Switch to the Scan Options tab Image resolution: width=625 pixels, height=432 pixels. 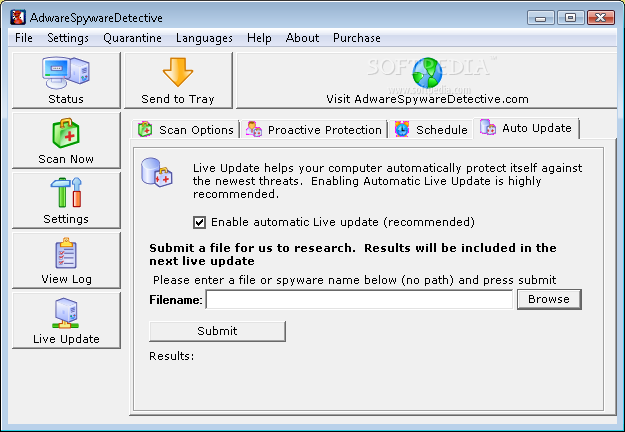tap(185, 130)
